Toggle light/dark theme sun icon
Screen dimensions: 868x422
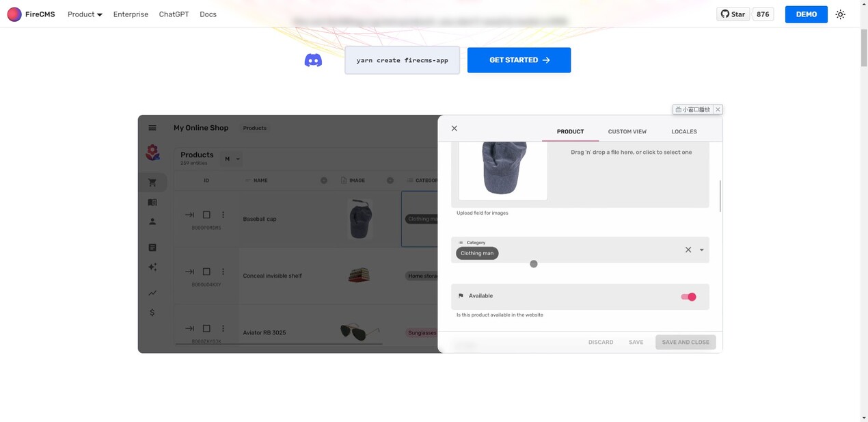click(x=840, y=14)
